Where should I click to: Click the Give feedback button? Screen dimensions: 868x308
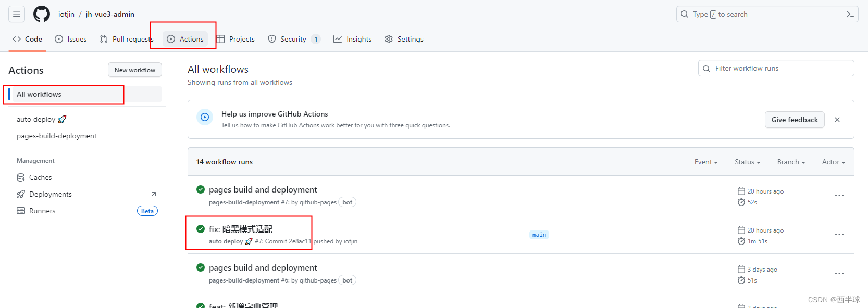click(795, 120)
